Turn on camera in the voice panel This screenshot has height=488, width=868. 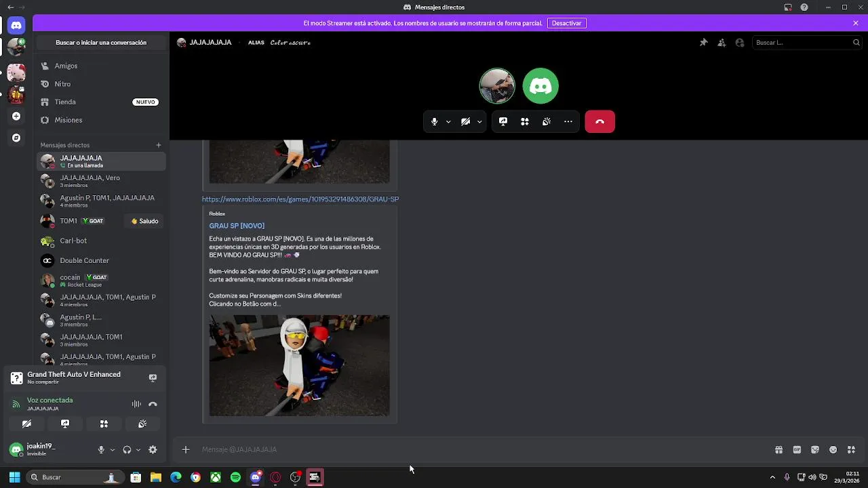pos(26,424)
